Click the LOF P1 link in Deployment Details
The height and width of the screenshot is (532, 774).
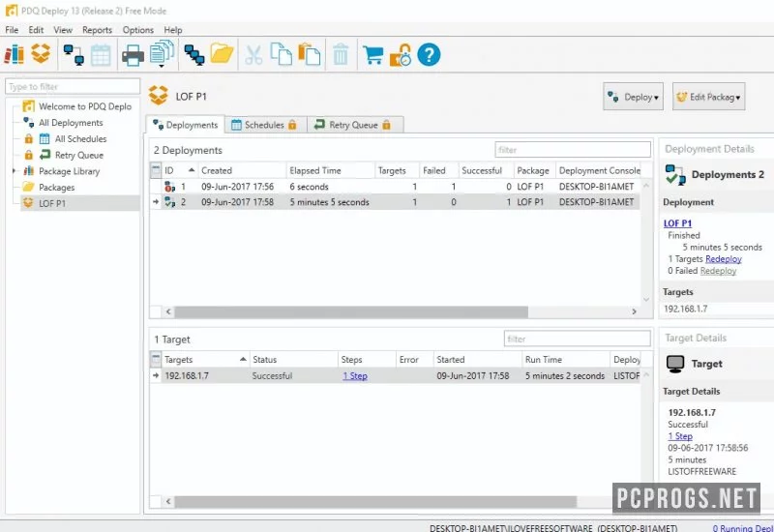pyautogui.click(x=677, y=223)
